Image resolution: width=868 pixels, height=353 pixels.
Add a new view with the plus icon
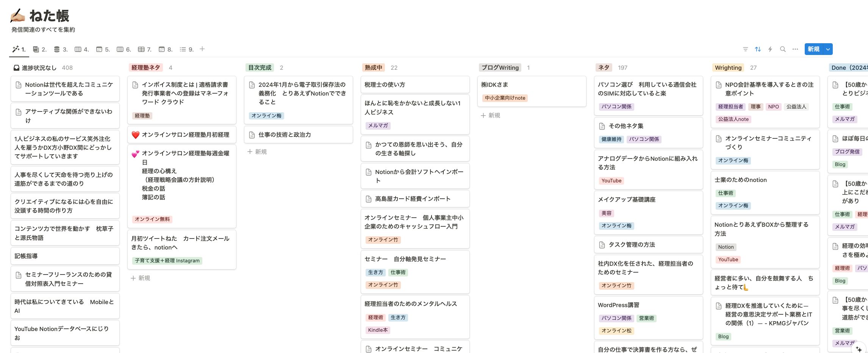pos(202,49)
